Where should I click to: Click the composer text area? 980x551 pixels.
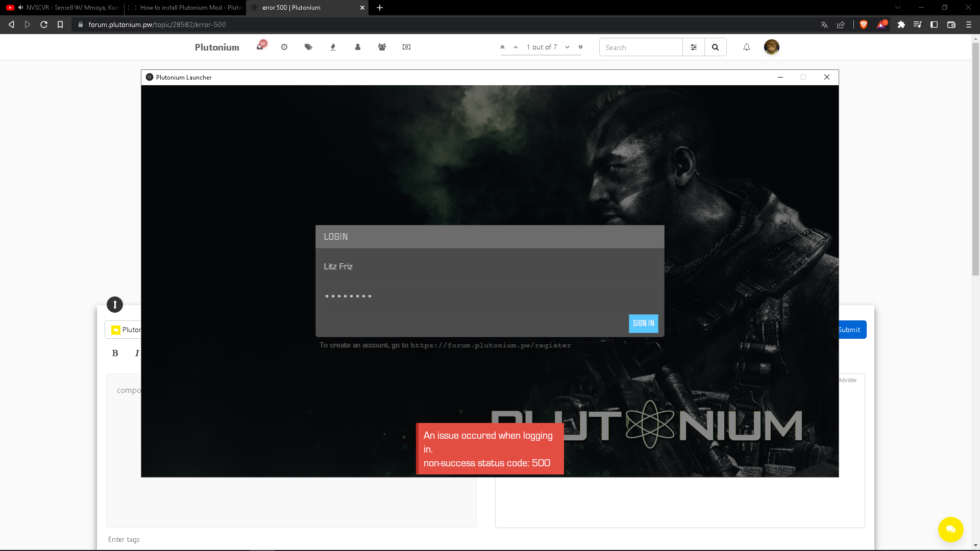(291, 450)
